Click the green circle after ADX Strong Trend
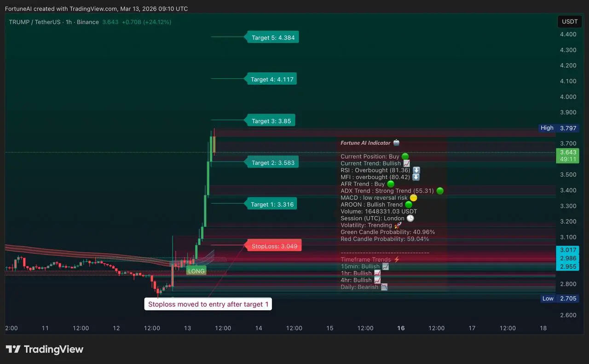This screenshot has width=589, height=364. (440, 191)
